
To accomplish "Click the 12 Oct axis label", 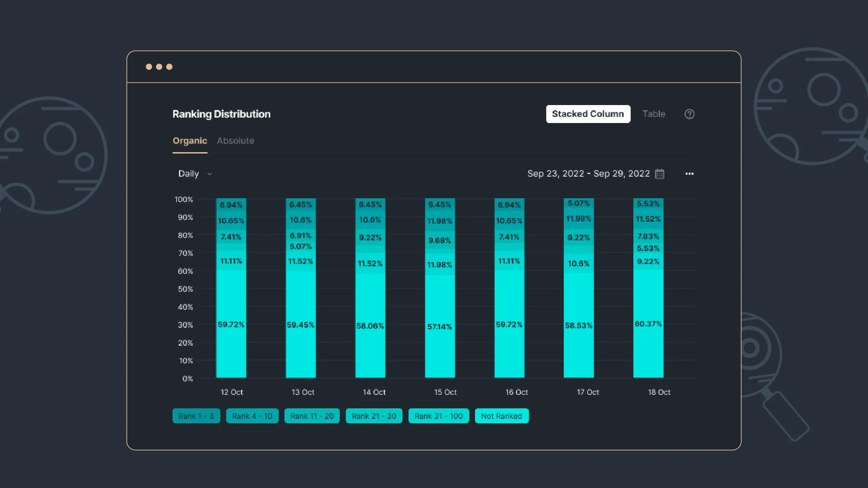I will (x=232, y=392).
